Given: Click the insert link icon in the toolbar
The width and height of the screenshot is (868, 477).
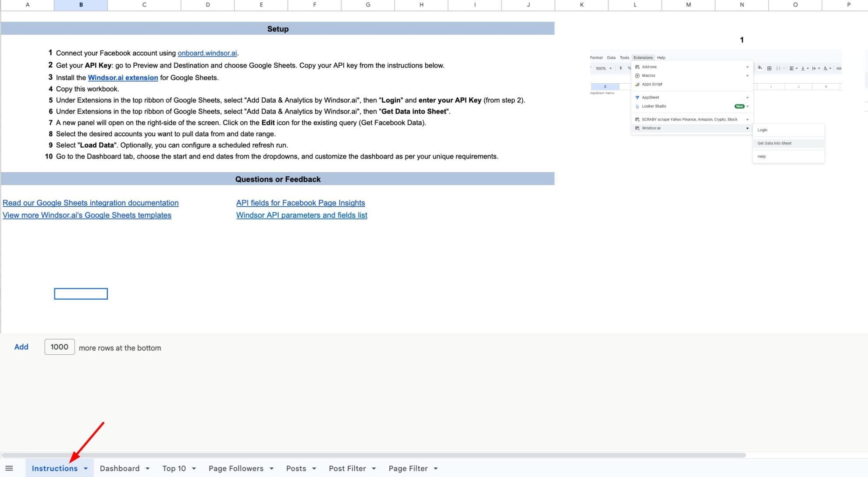Looking at the screenshot, I should pos(840,69).
